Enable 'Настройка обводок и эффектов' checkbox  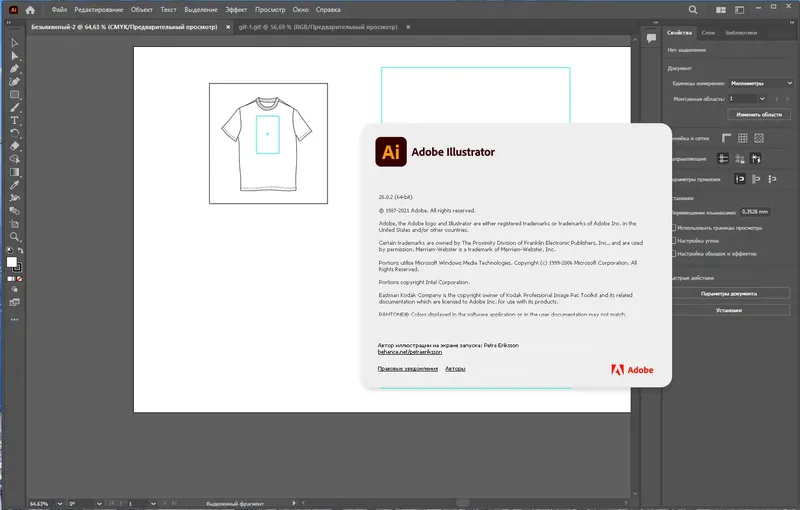point(673,253)
